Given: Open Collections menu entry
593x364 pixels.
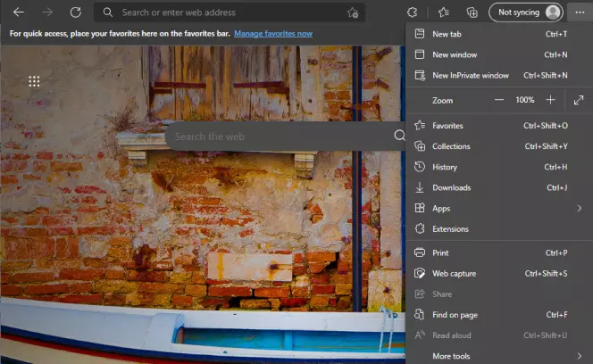Looking at the screenshot, I should [499, 146].
